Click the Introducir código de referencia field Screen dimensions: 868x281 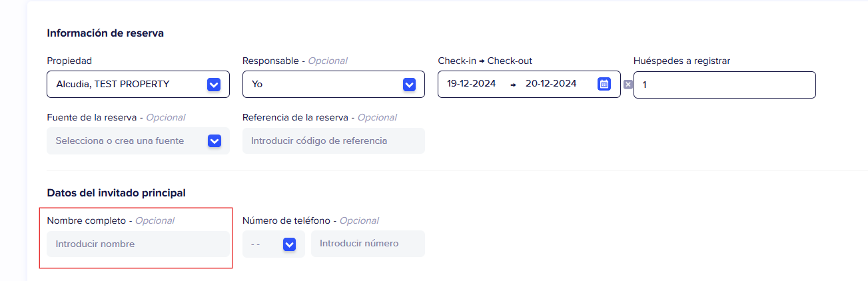coord(333,140)
